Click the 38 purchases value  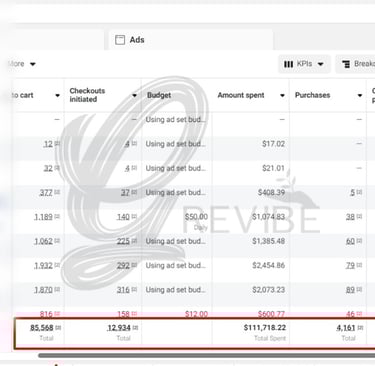(x=350, y=217)
